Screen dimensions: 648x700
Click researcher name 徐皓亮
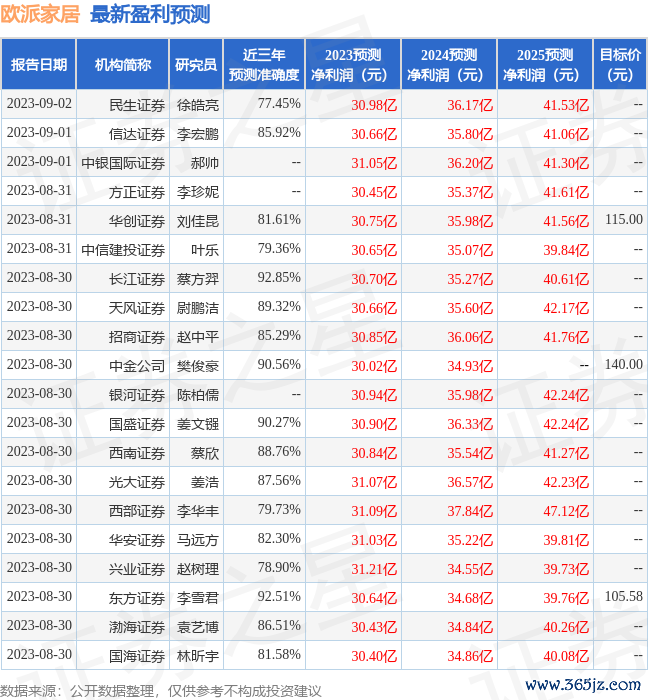198,105
